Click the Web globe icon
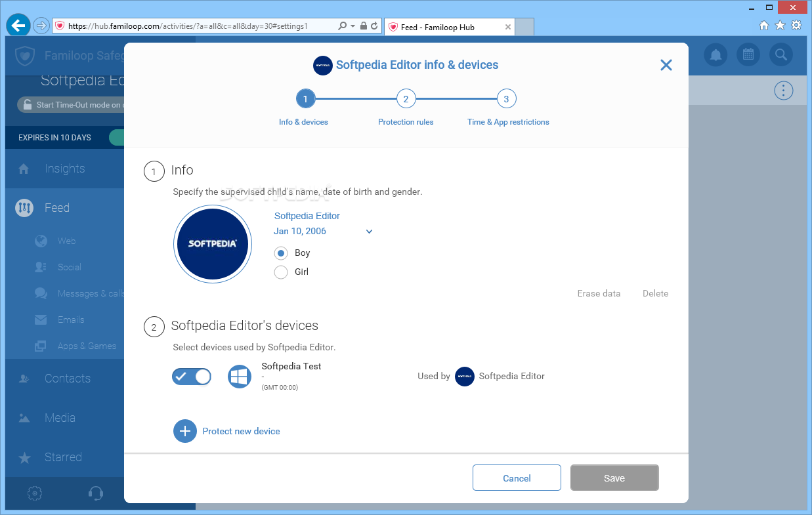The image size is (812, 515). point(41,241)
